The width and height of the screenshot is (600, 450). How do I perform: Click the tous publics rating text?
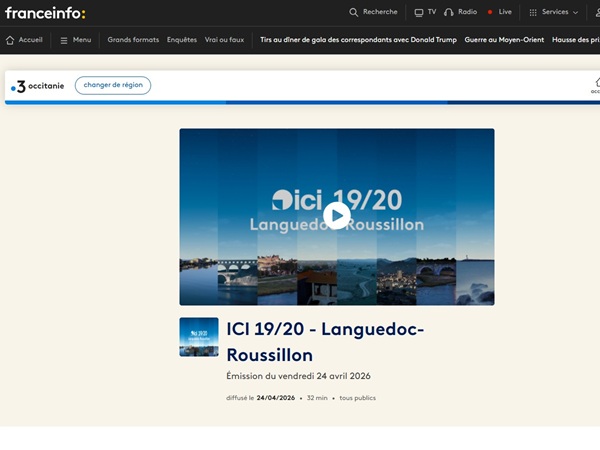[357, 398]
